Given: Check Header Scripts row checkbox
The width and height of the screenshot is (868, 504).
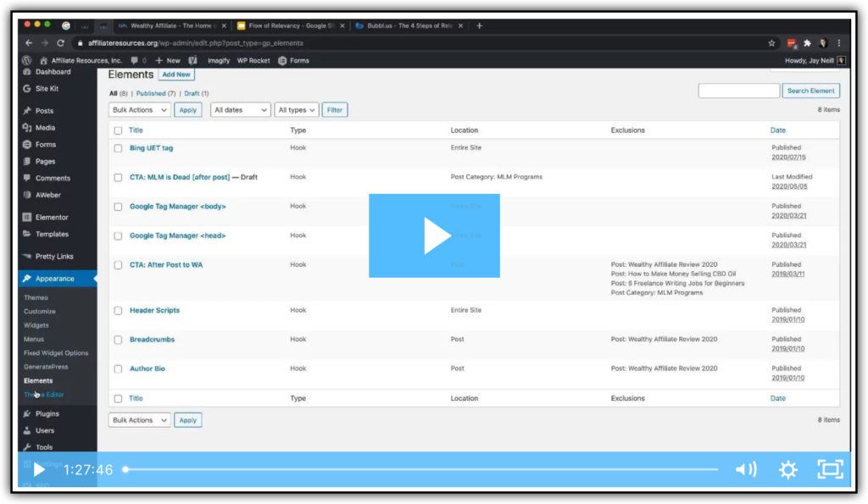Looking at the screenshot, I should [x=118, y=311].
